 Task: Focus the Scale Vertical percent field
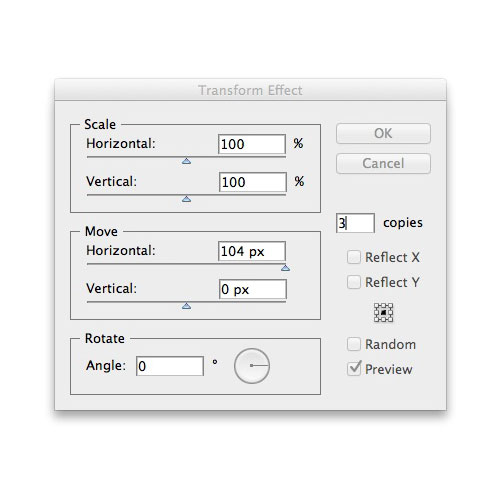(253, 182)
